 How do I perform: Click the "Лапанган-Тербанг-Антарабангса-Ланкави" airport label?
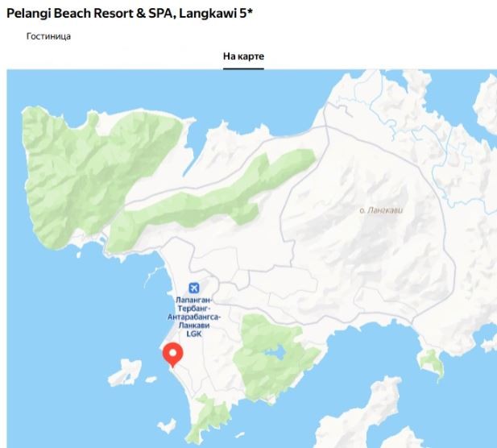point(193,313)
